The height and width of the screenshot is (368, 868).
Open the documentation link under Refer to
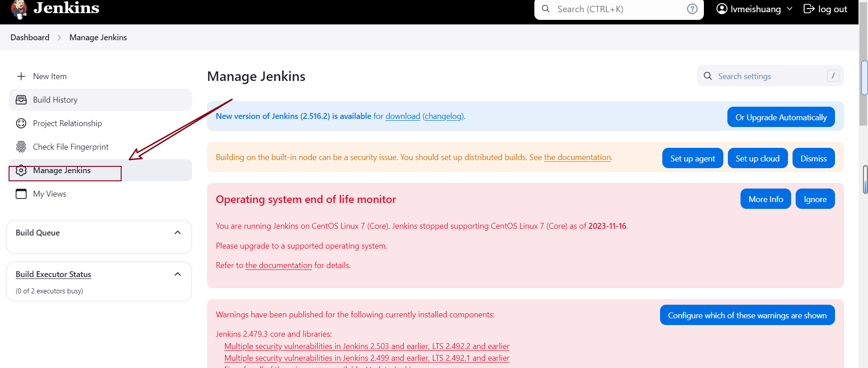[278, 265]
